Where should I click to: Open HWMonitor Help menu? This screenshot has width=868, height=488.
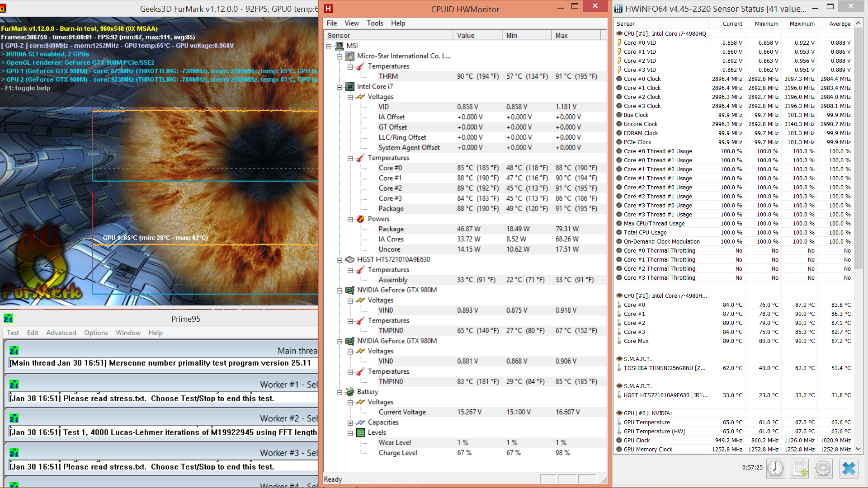tap(398, 23)
